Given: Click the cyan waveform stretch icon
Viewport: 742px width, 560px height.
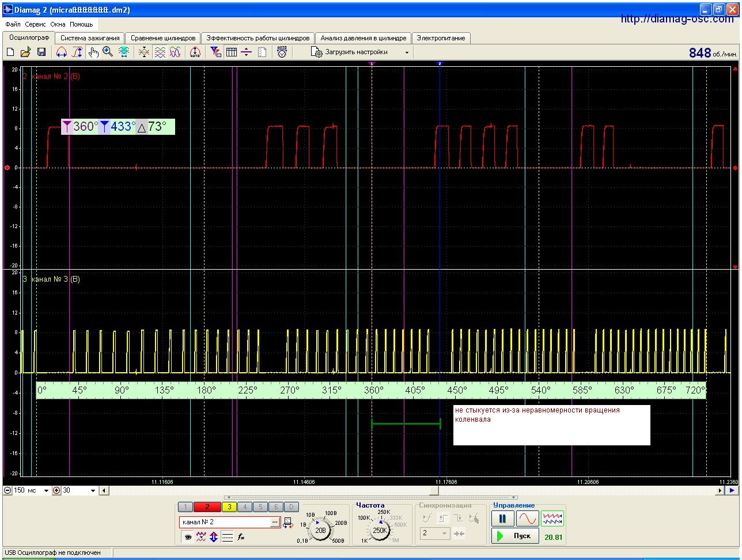Looking at the screenshot, I should click(123, 52).
